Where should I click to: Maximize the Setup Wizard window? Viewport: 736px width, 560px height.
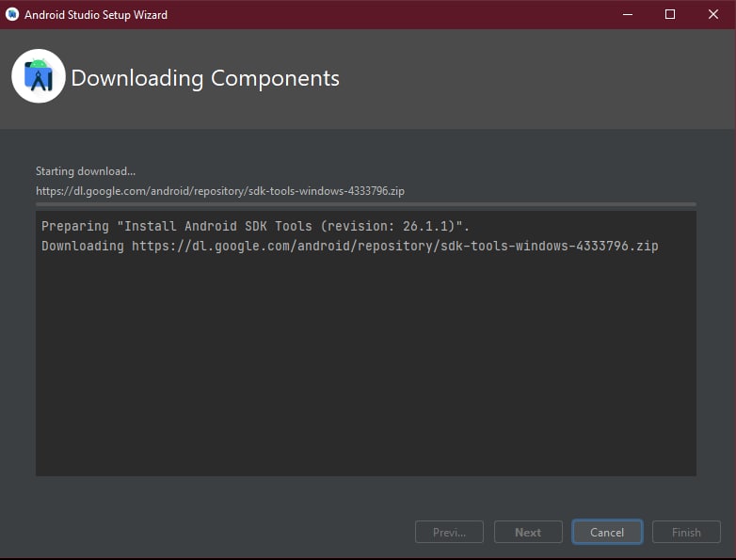coord(670,14)
